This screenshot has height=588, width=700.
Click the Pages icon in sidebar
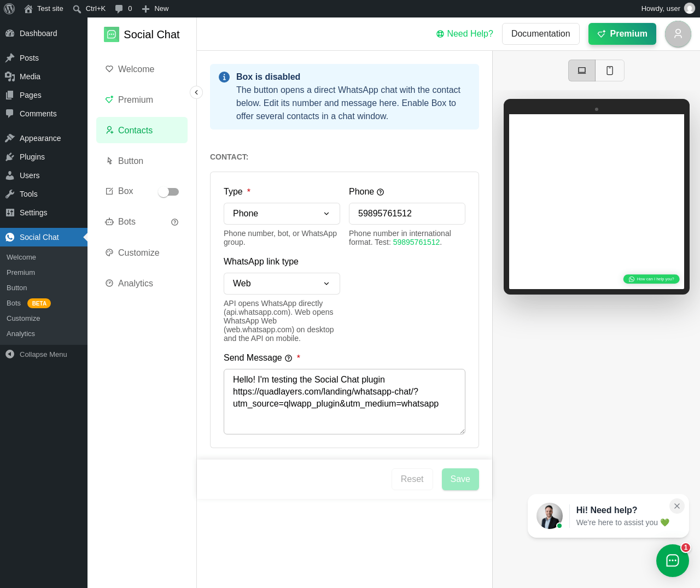[x=10, y=95]
